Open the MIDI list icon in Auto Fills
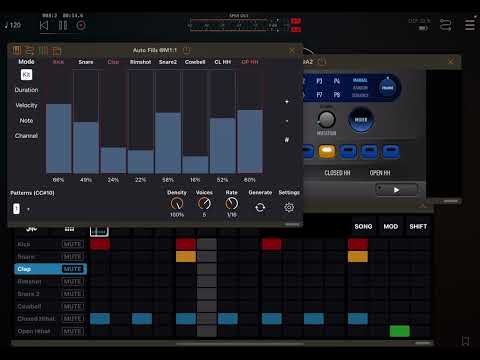This screenshot has width=480, height=360. (30, 51)
